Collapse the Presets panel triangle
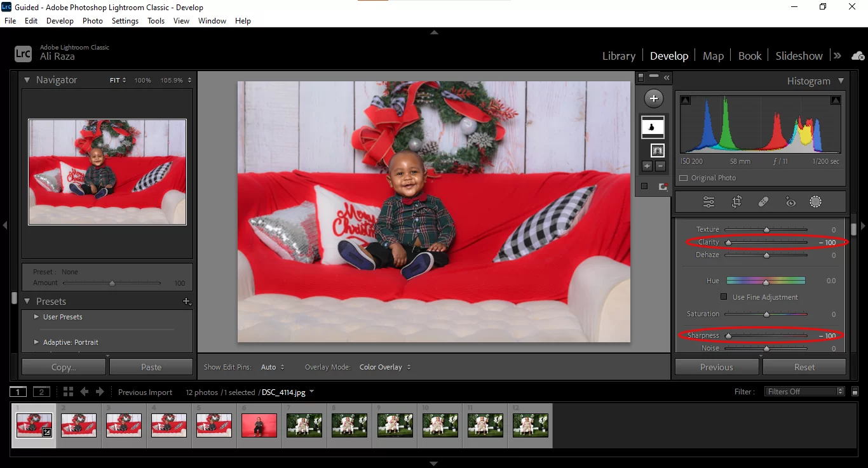The image size is (868, 468). pyautogui.click(x=27, y=302)
